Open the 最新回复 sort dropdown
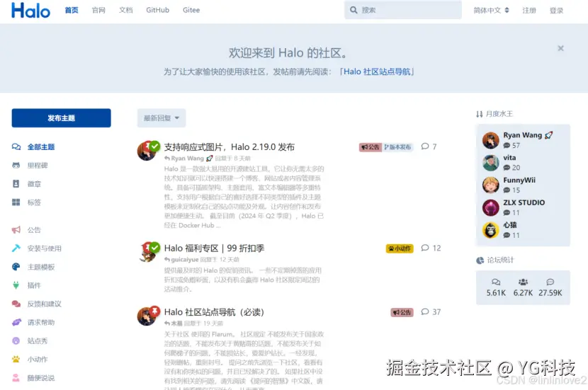The image size is (588, 390). [162, 118]
